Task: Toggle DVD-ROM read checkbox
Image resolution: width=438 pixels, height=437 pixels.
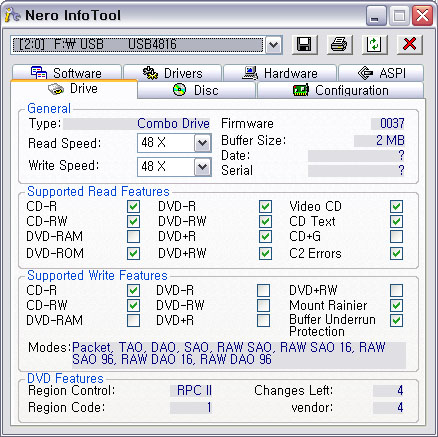Action: coord(133,254)
